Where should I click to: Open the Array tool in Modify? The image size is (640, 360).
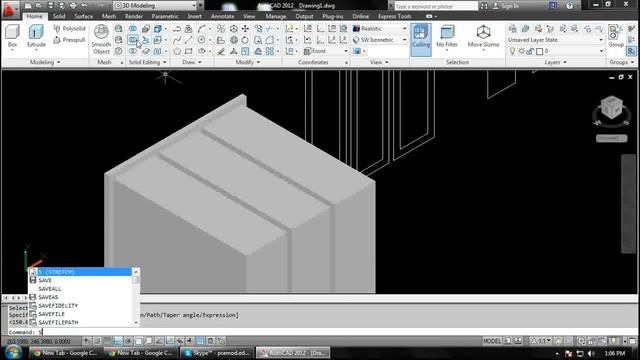[x=270, y=51]
